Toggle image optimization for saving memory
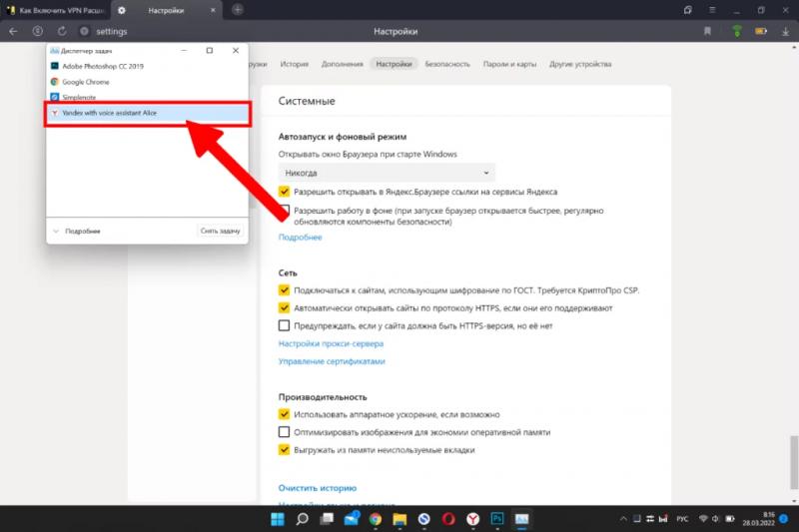799x532 pixels. (285, 432)
